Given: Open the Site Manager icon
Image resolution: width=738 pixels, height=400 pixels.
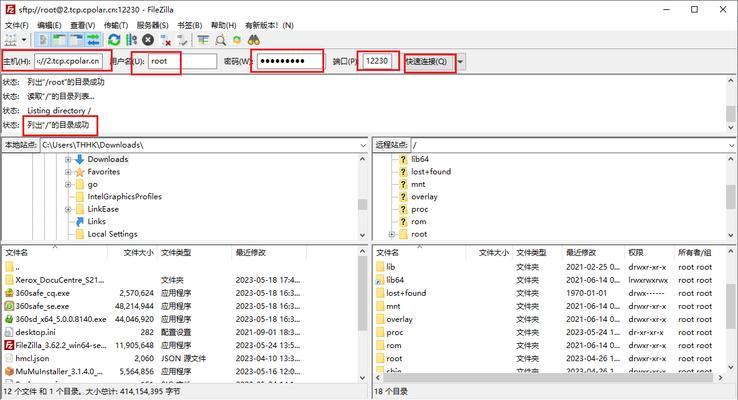Looking at the screenshot, I should point(10,40).
